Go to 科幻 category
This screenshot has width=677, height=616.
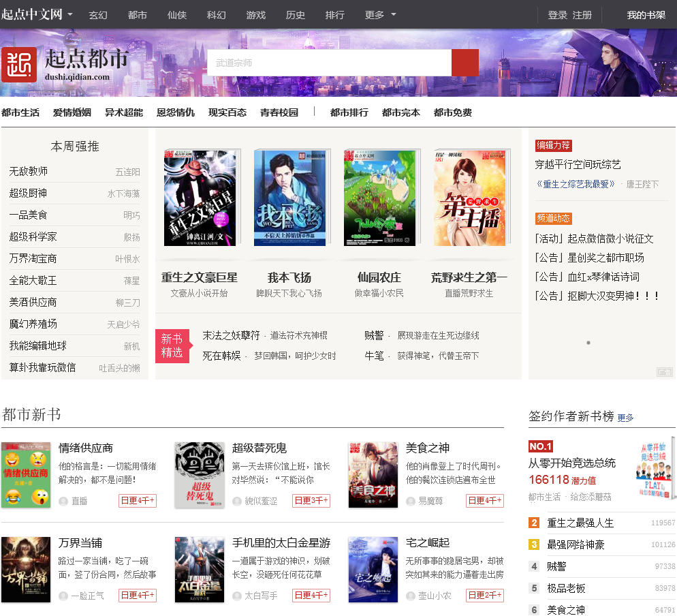coord(217,15)
